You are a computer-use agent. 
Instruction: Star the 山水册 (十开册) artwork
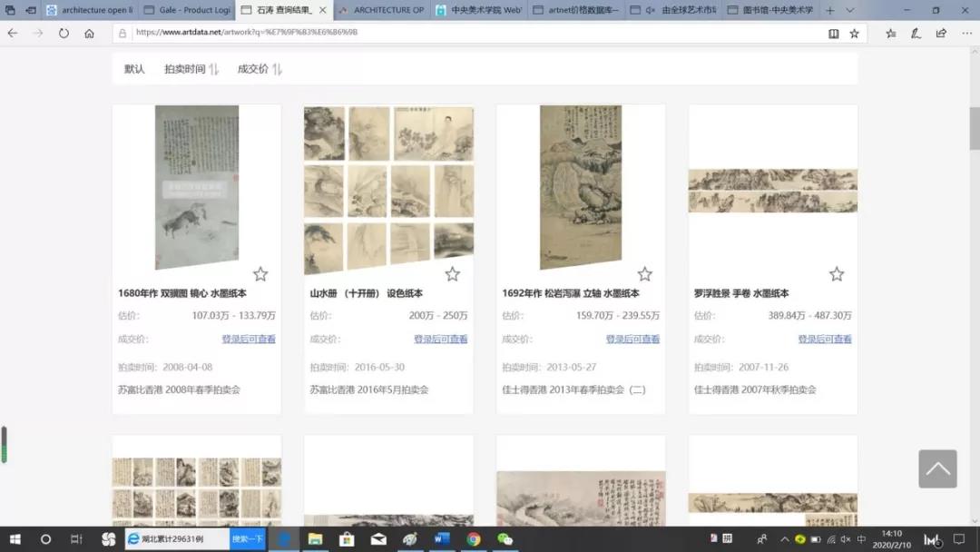pyautogui.click(x=452, y=274)
